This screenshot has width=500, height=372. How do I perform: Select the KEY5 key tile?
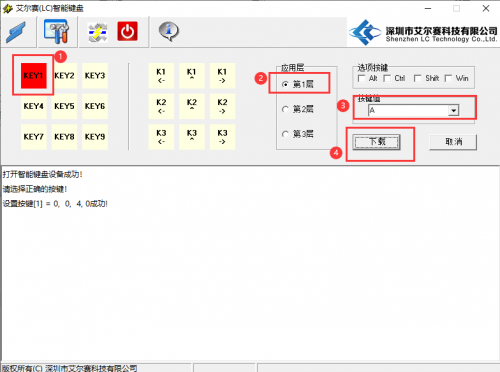pyautogui.click(x=64, y=106)
